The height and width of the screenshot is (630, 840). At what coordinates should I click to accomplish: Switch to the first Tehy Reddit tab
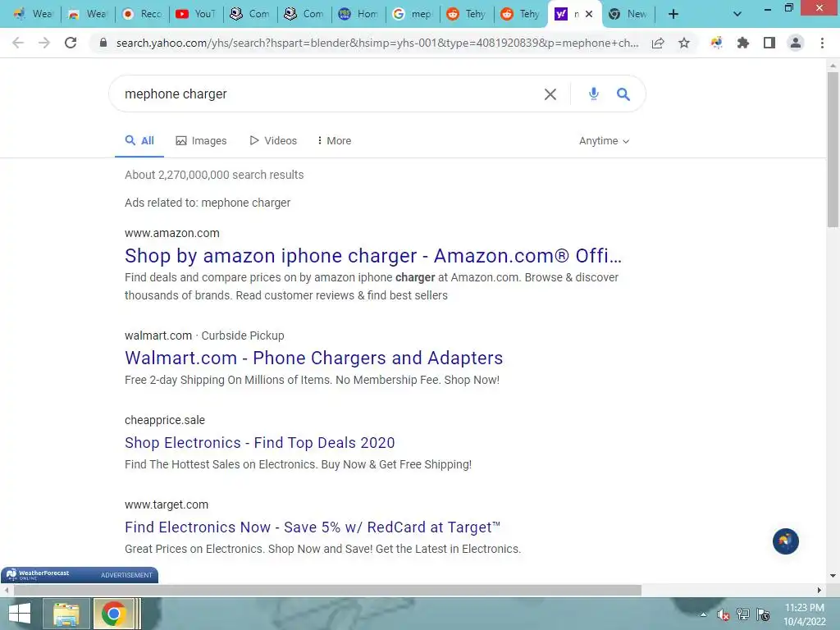[x=466, y=14]
